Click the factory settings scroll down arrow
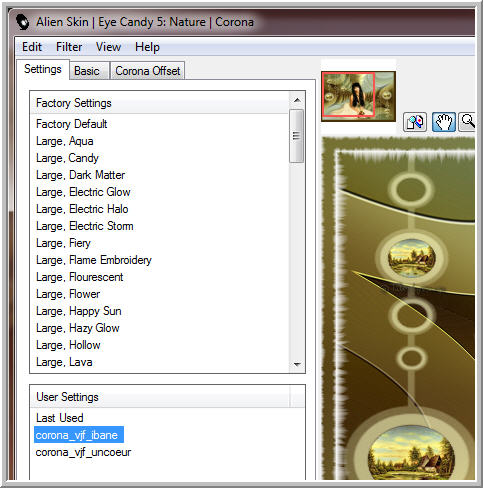 point(297,365)
